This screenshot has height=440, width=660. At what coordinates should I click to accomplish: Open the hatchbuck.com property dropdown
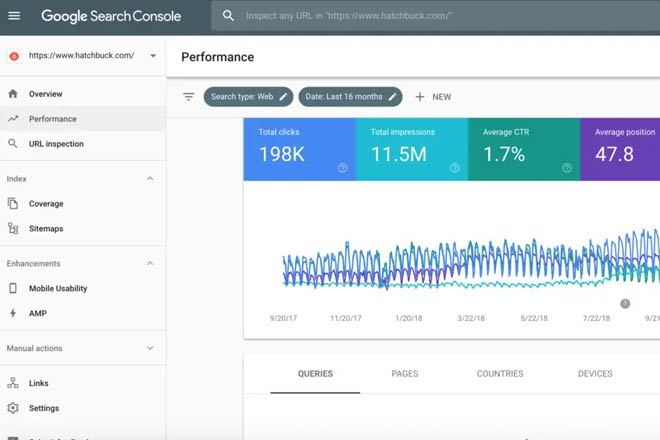point(153,56)
